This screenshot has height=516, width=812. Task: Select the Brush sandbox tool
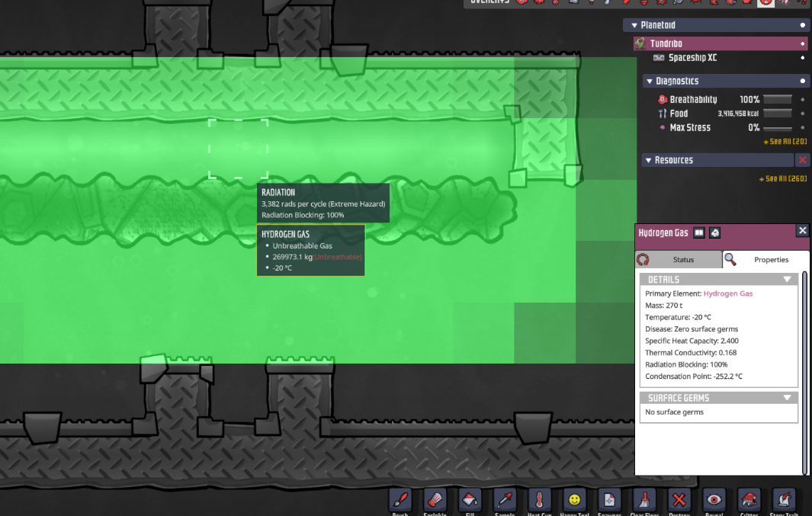pos(400,500)
